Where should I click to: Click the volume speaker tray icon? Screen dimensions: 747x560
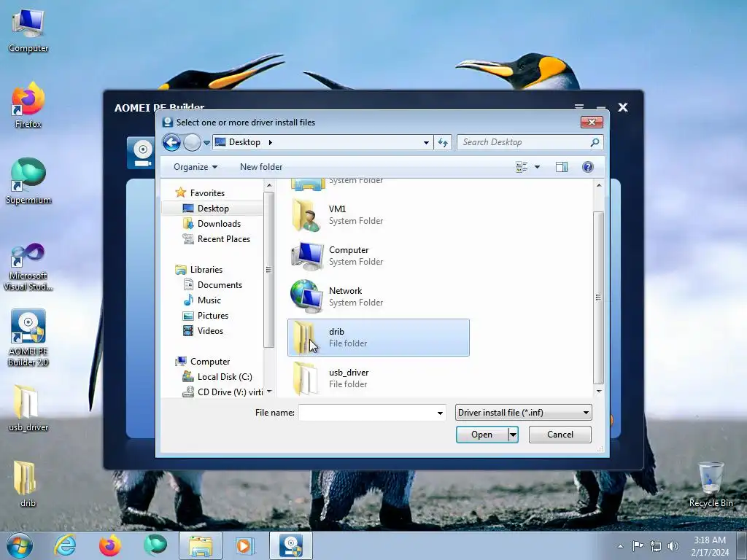click(673, 546)
